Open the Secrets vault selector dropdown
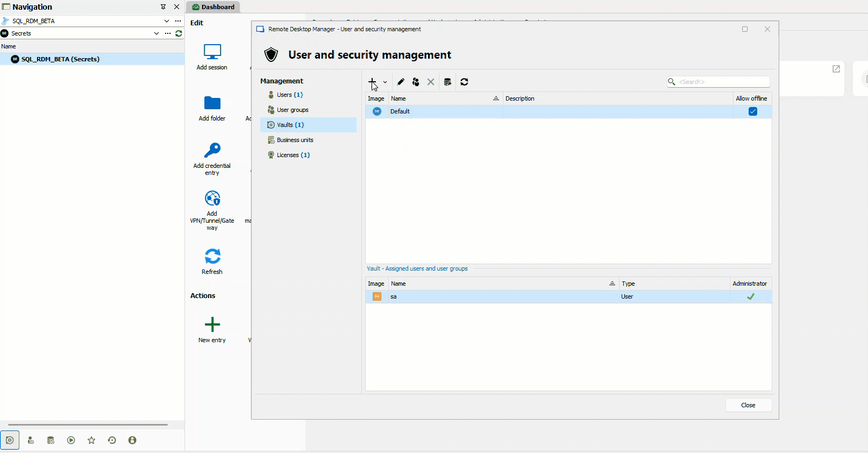Screen dimensions: 868x453 pyautogui.click(x=156, y=33)
